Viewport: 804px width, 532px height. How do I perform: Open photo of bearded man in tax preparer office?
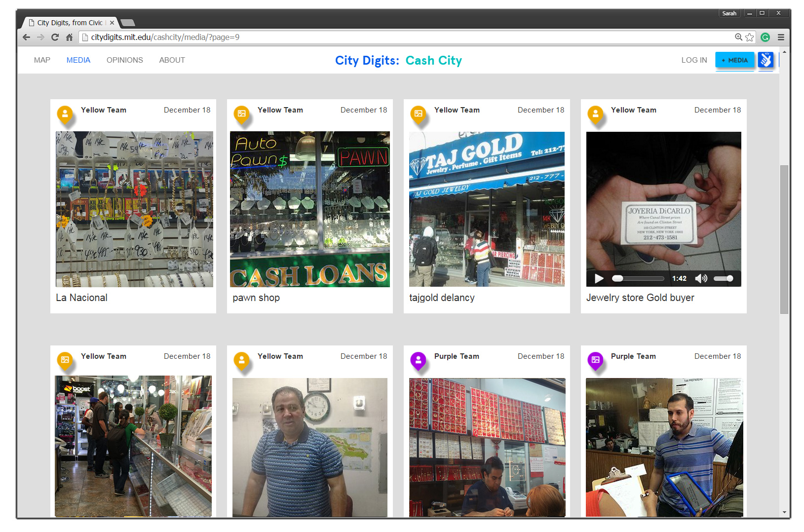664,447
